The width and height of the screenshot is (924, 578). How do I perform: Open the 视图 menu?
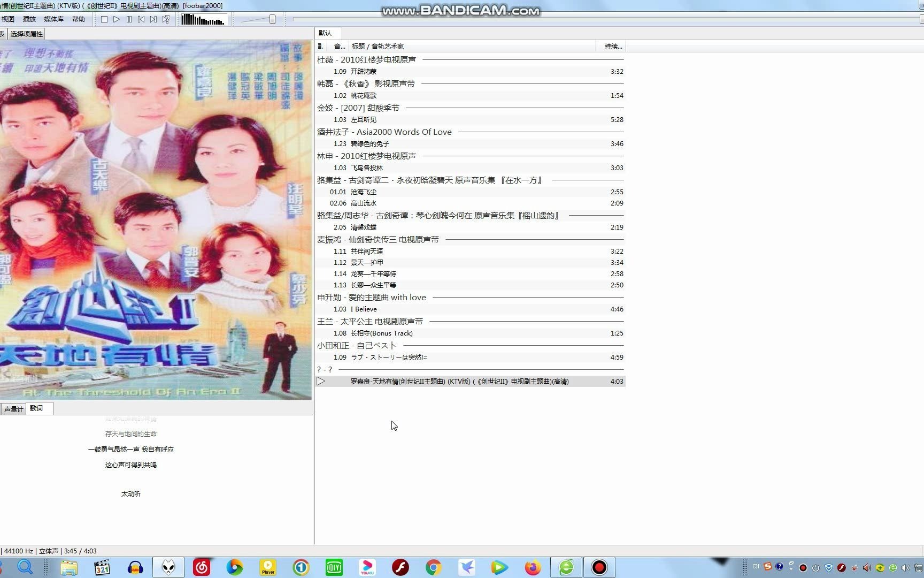(x=8, y=19)
